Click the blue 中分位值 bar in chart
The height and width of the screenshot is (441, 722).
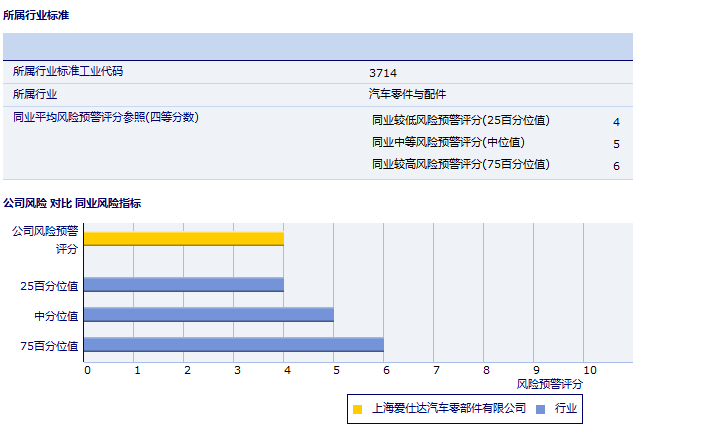click(x=208, y=314)
